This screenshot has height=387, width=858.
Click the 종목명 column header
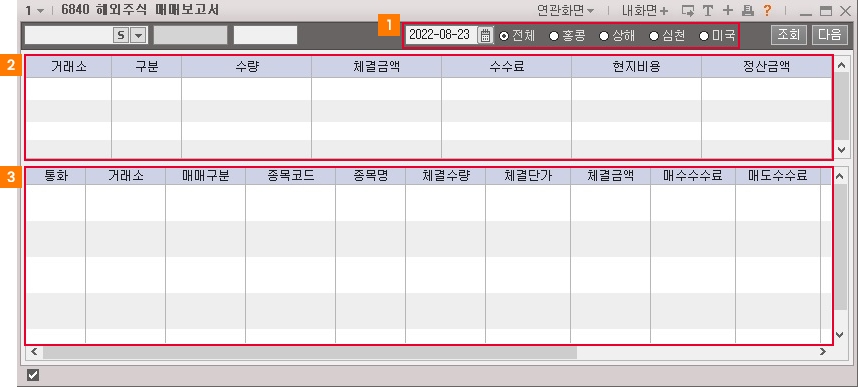370,176
